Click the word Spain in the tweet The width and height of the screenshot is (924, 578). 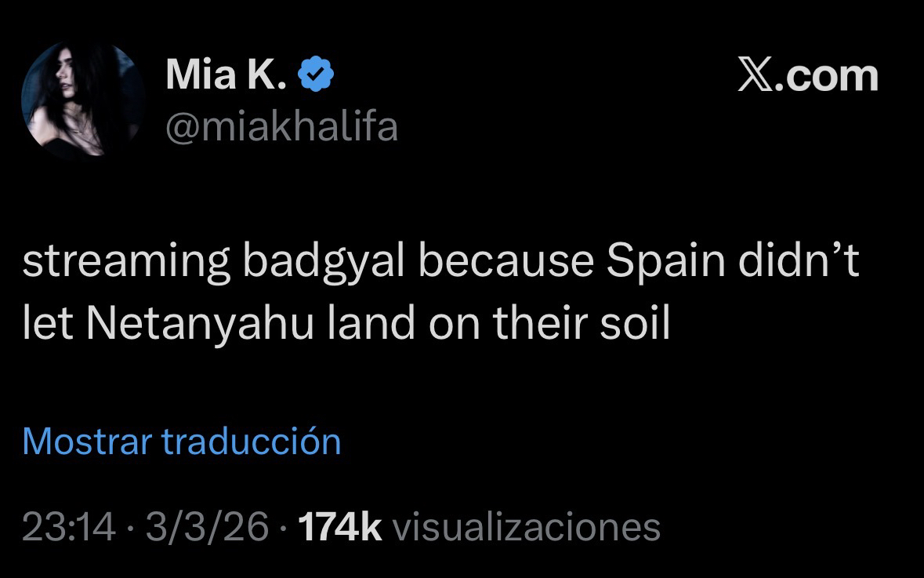665,263
